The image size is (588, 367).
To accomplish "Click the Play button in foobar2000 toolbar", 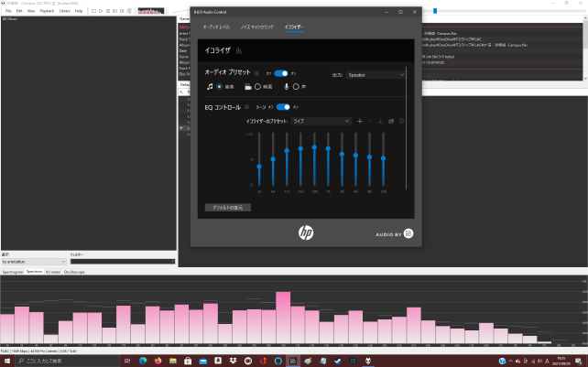I will pos(101,11).
